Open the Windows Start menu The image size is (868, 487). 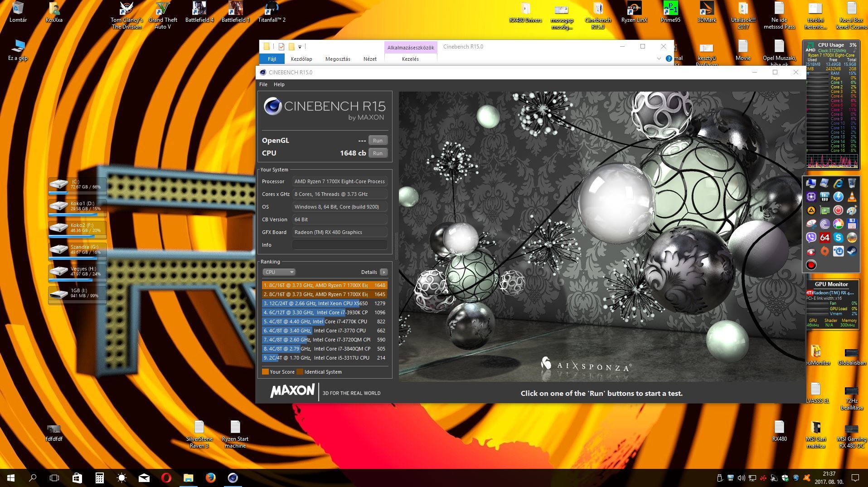[x=11, y=477]
